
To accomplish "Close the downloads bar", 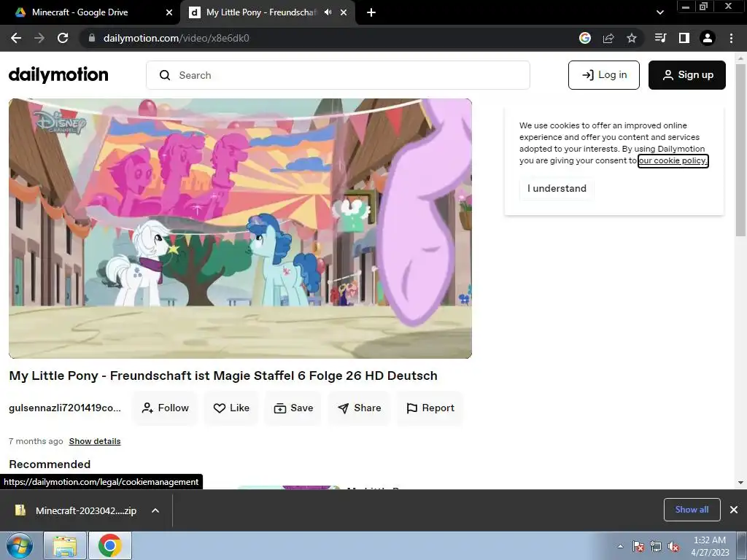I will (734, 510).
